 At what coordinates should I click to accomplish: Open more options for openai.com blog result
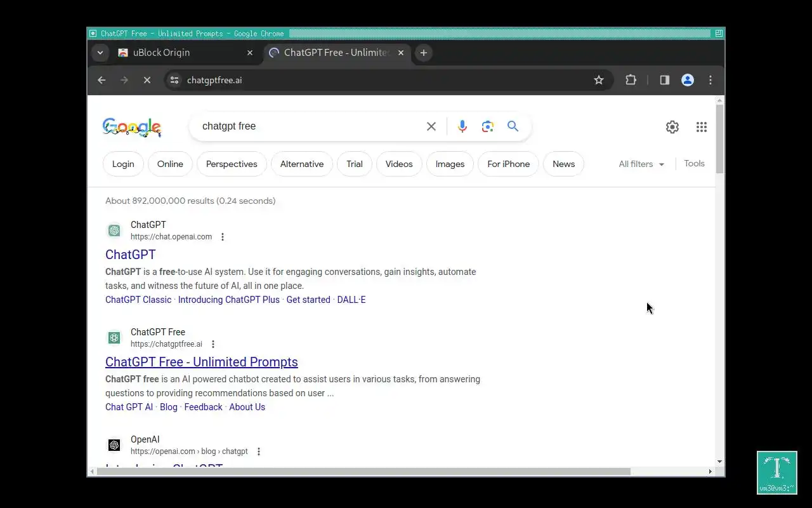[x=259, y=451]
